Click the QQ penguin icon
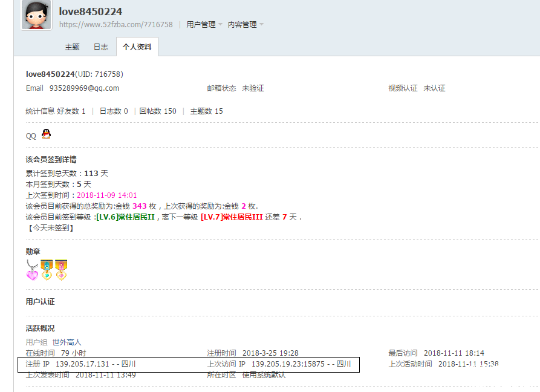The width and height of the screenshot is (540, 392). (x=46, y=134)
